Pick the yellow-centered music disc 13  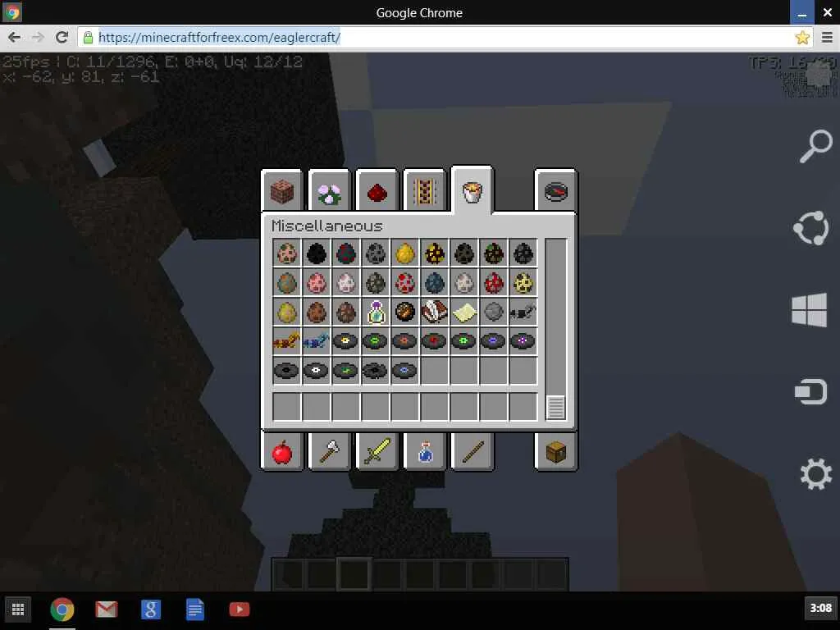coord(345,340)
